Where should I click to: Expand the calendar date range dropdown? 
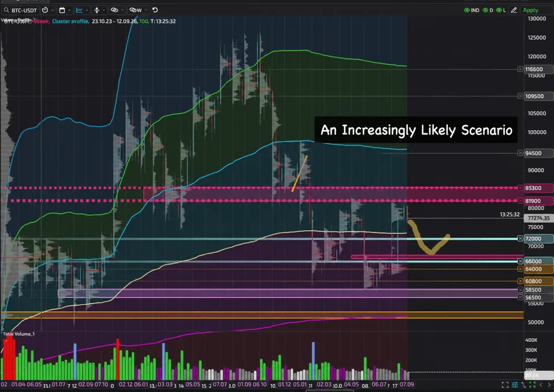click(65, 10)
